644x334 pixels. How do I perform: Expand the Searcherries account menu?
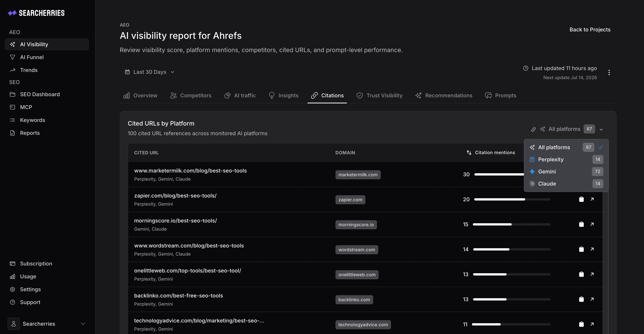[x=47, y=324]
